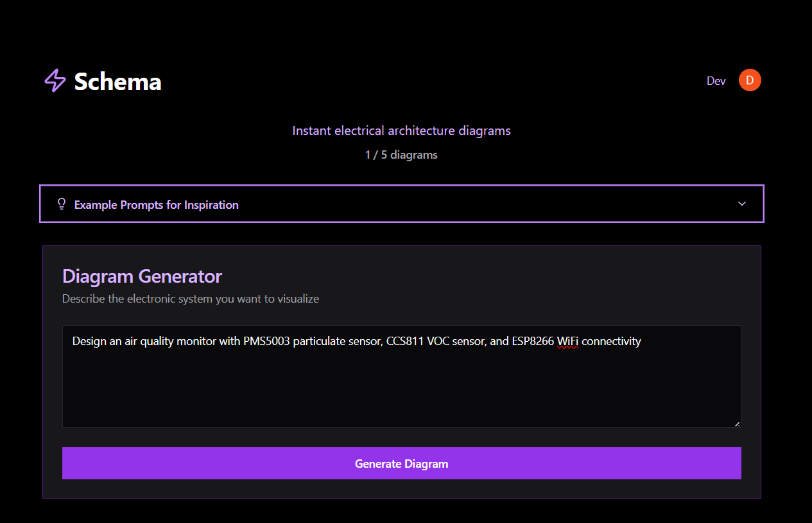This screenshot has height=523, width=812.
Task: Click the underlined word WiFi in prompt
Action: pos(567,341)
